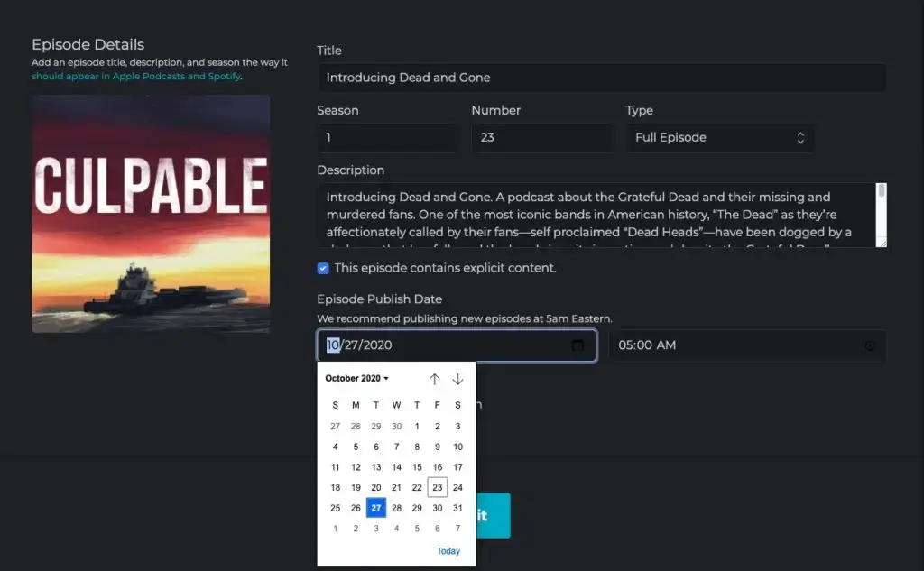The height and width of the screenshot is (571, 924).
Task: Click the Today link in the calendar
Action: pyautogui.click(x=448, y=550)
